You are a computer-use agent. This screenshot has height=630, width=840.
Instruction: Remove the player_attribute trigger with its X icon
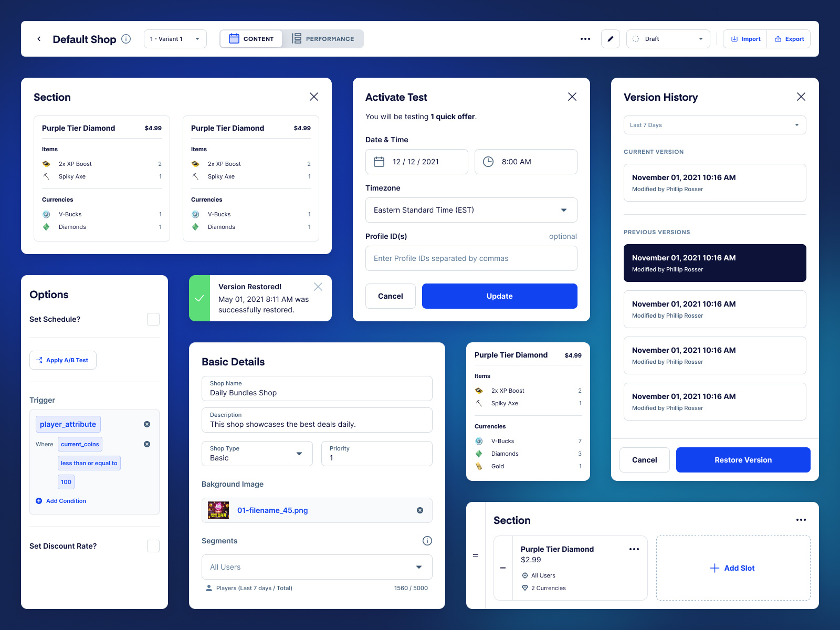[147, 424]
